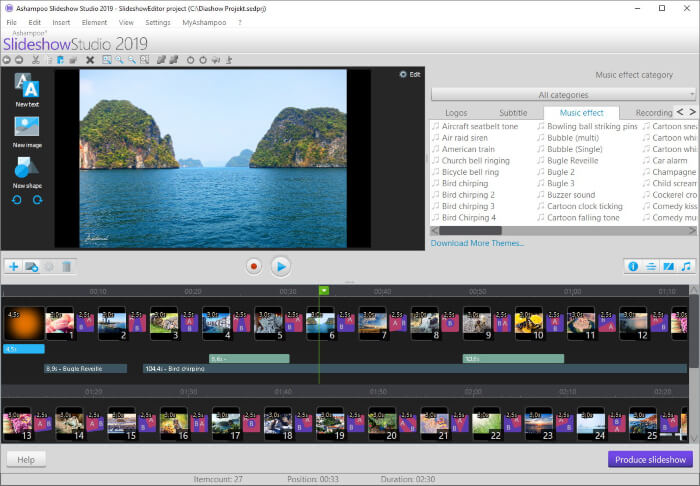Click the red record button
This screenshot has width=700, height=486.
coord(254,266)
